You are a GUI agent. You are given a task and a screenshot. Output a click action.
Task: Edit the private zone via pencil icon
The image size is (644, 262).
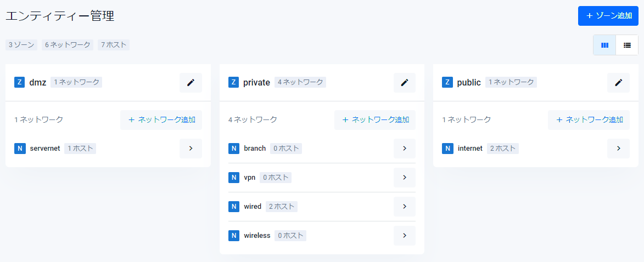click(405, 83)
